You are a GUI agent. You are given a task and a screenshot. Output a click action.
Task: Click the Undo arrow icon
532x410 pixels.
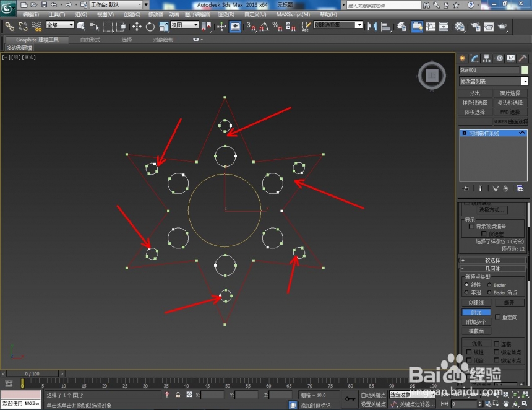(54, 5)
